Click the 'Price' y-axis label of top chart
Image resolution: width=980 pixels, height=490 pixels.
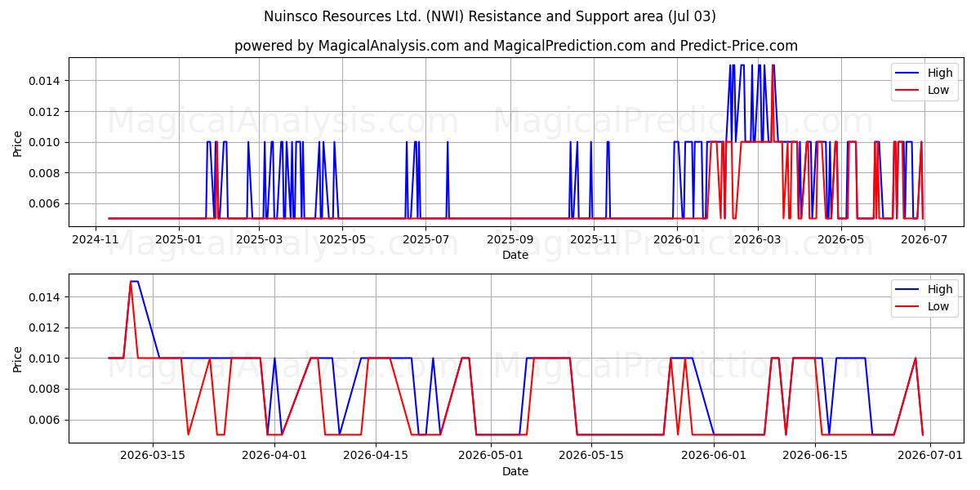18,142
